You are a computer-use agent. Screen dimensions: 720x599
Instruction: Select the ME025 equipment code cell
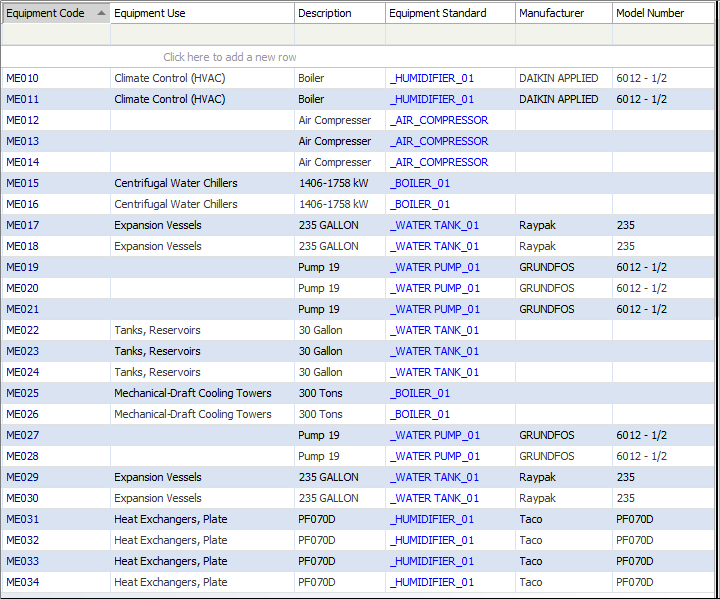click(23, 393)
